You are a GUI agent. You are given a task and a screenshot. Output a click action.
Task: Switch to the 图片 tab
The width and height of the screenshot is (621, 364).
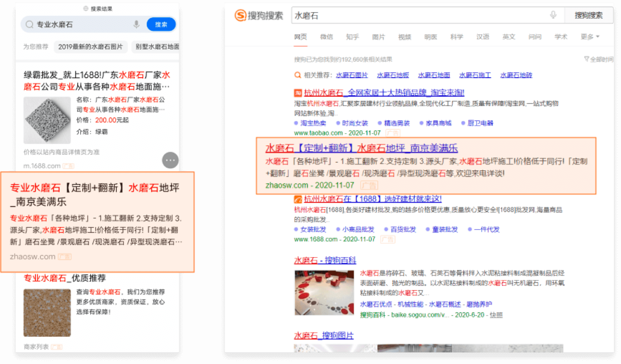[378, 37]
